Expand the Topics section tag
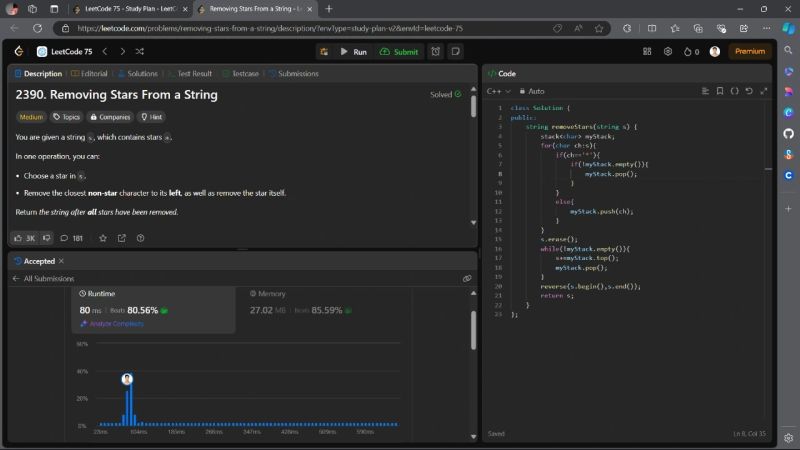The image size is (800, 450). pyautogui.click(x=67, y=116)
